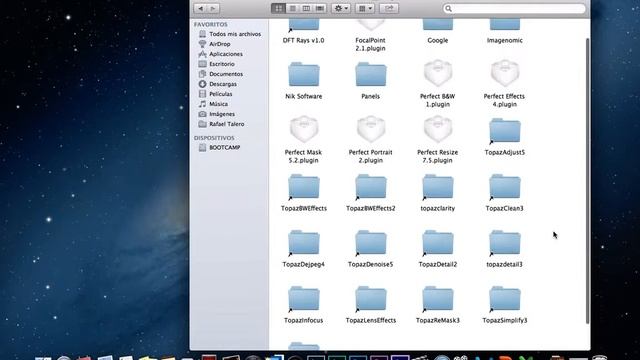Select Perfect Effects 4.plugin icon
This screenshot has height=360, width=640.
pos(504,73)
